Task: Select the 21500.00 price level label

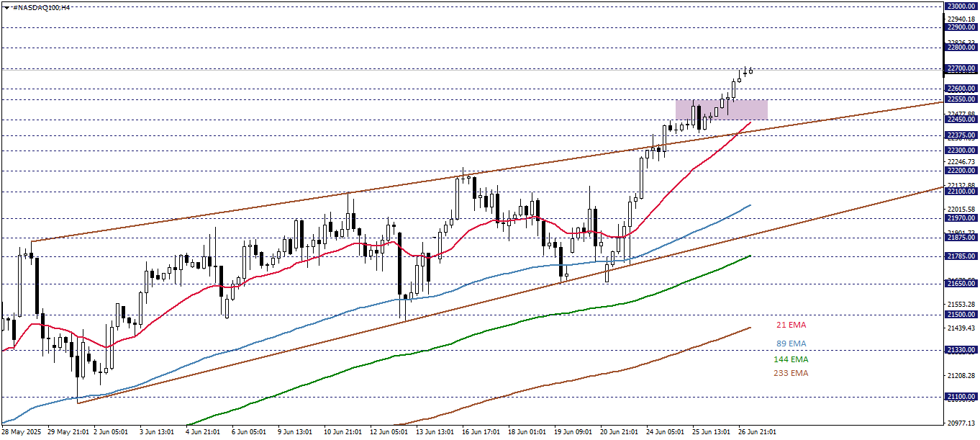Action: coord(961,315)
